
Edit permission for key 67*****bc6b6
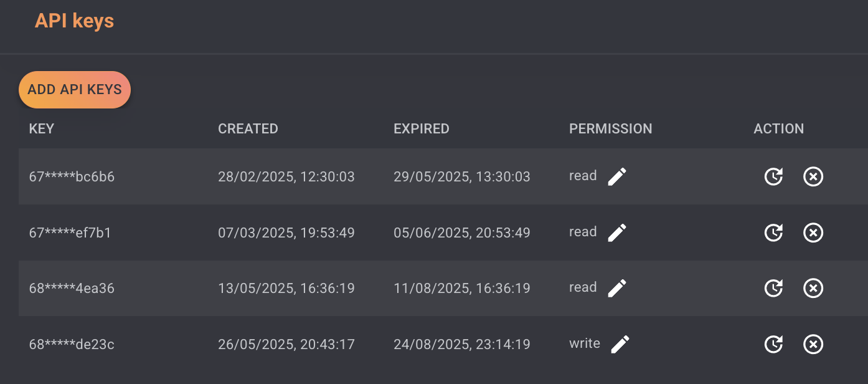617,176
